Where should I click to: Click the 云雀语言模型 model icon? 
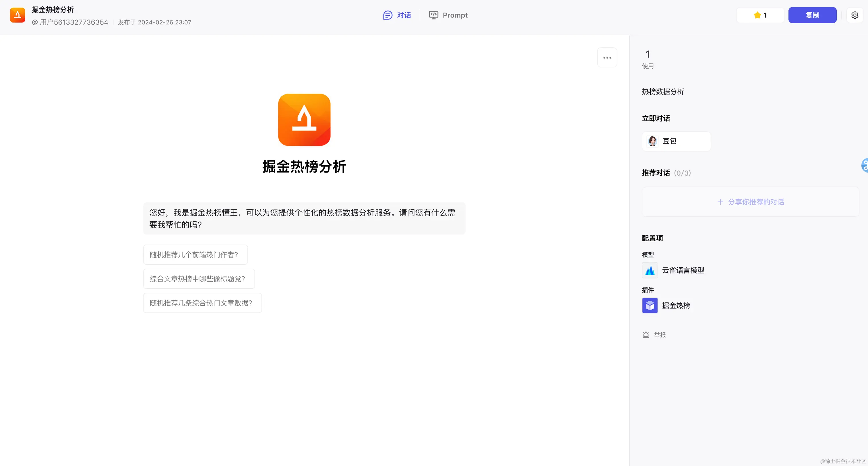(649, 270)
